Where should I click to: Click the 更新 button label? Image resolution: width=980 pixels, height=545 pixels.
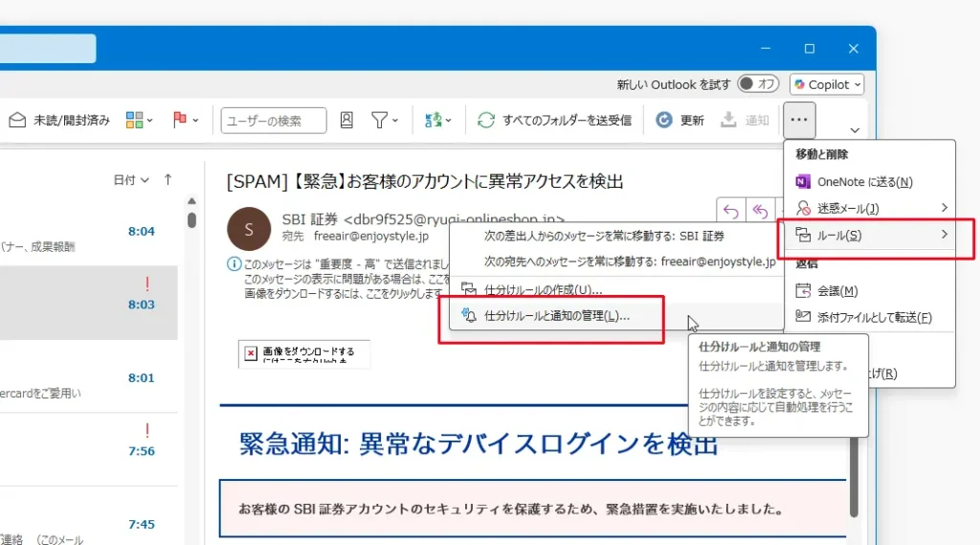(692, 120)
